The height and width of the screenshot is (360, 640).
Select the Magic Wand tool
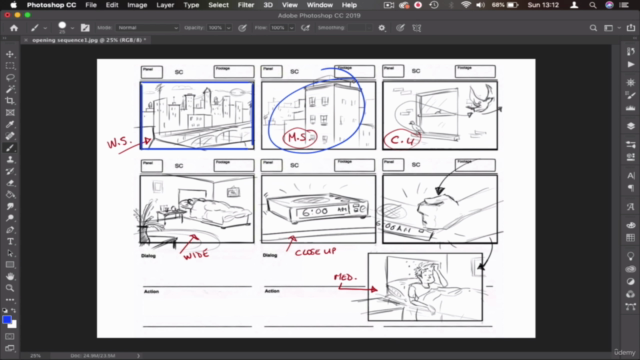coord(10,89)
